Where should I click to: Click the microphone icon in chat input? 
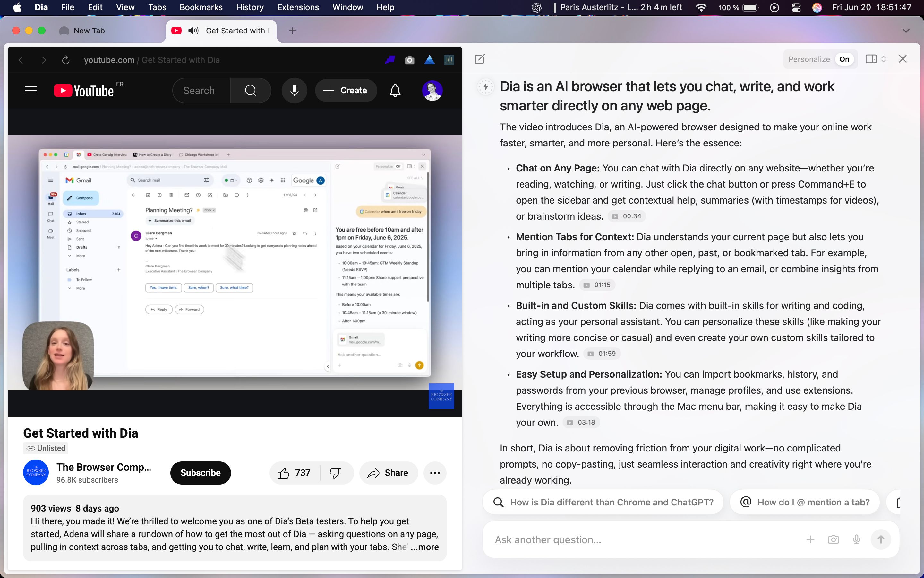click(856, 539)
